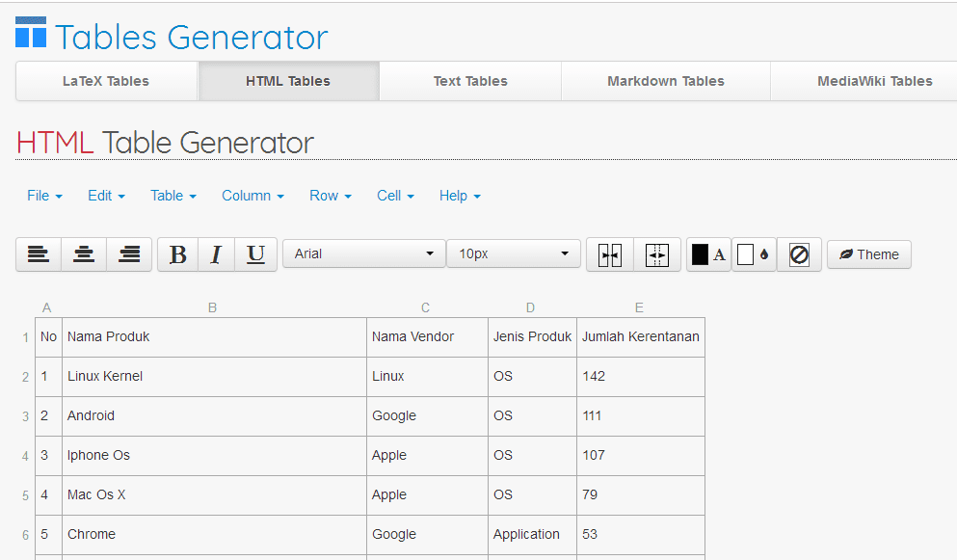Select column B header
957x560 pixels.
click(x=212, y=307)
